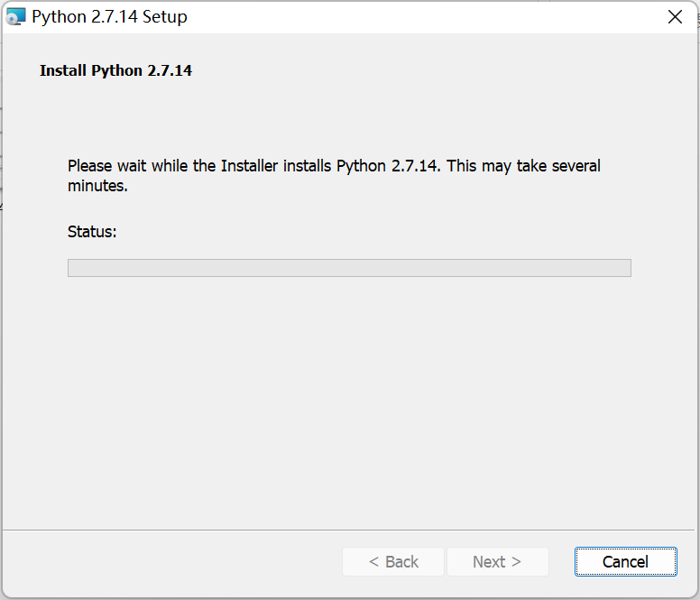Click the "Status:" label
The image size is (700, 600).
pyautogui.click(x=92, y=232)
